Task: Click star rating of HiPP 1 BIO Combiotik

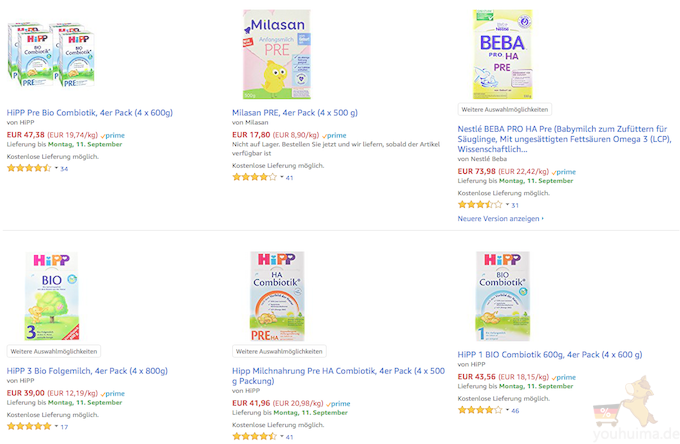Action: pos(479,409)
